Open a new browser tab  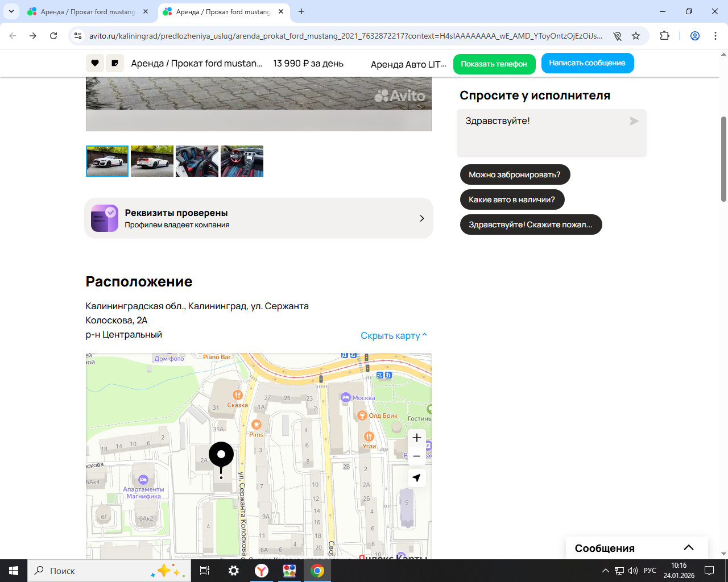[x=301, y=11]
